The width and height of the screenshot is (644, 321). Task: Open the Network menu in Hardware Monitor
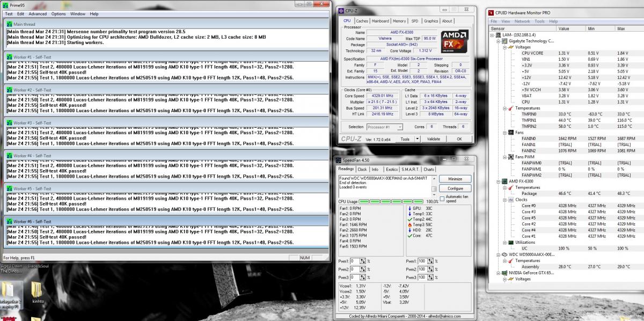coord(522,21)
